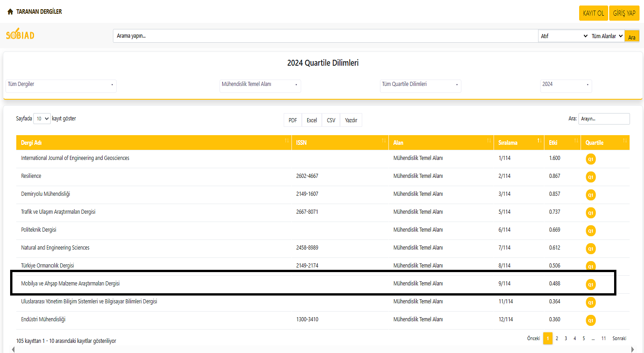Click ISSN 1300-3410 cell
The width and height of the screenshot is (644, 353).
point(307,319)
